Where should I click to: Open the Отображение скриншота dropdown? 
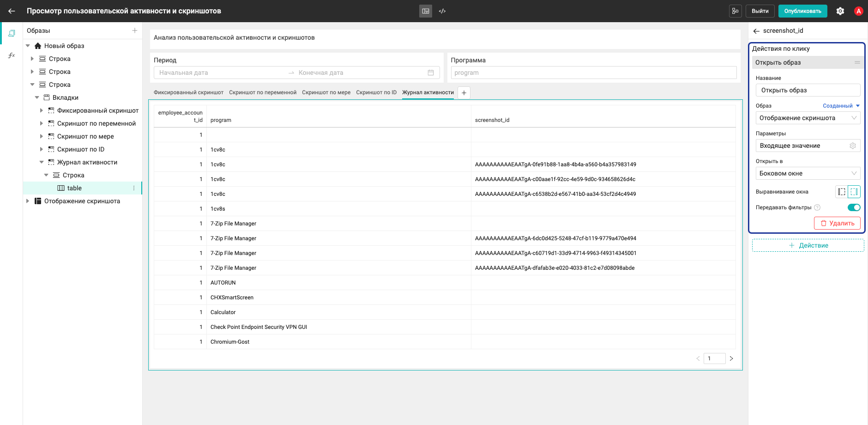coord(808,118)
